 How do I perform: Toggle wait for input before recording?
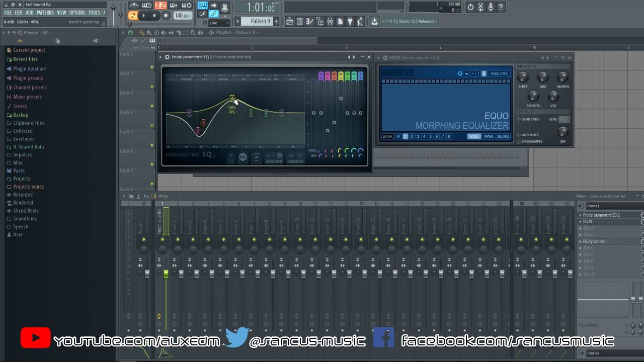pyautogui.click(x=147, y=6)
